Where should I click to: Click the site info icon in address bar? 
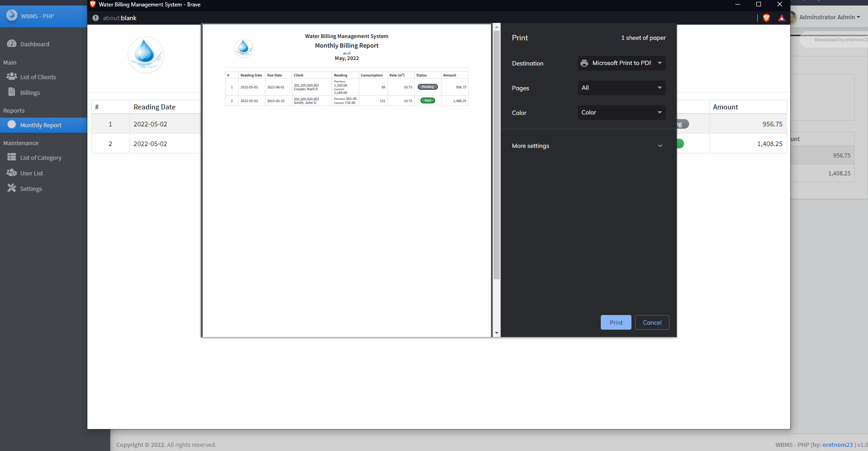pos(95,18)
